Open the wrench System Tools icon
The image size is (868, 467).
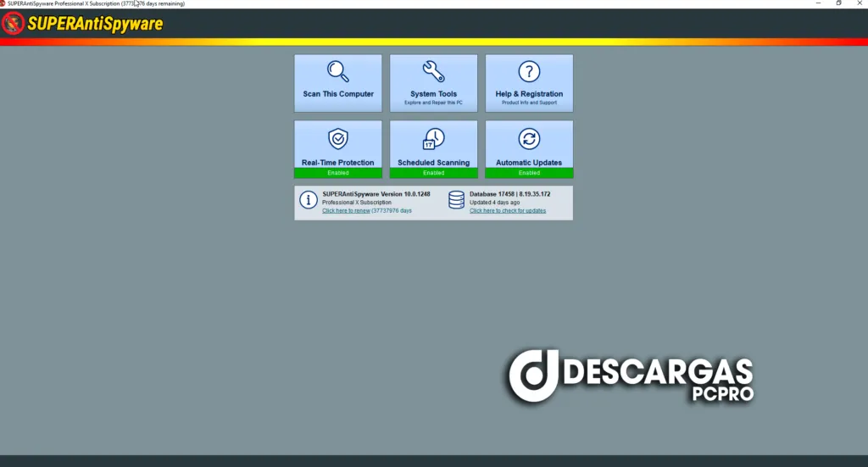pos(433,71)
